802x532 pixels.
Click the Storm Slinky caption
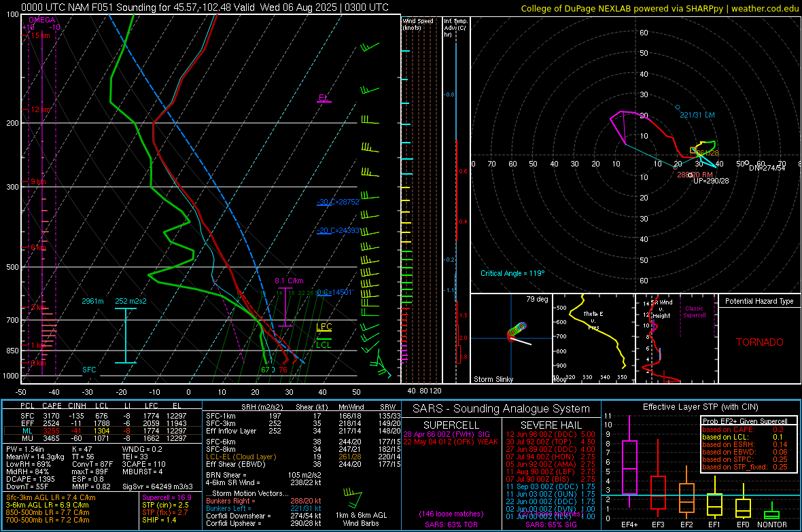point(493,379)
